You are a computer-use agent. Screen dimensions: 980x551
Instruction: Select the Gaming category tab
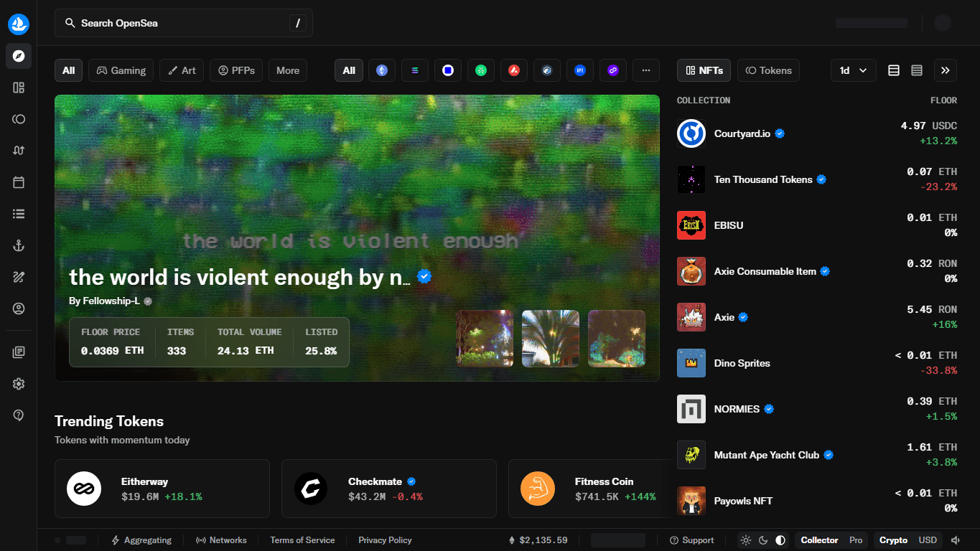(121, 70)
